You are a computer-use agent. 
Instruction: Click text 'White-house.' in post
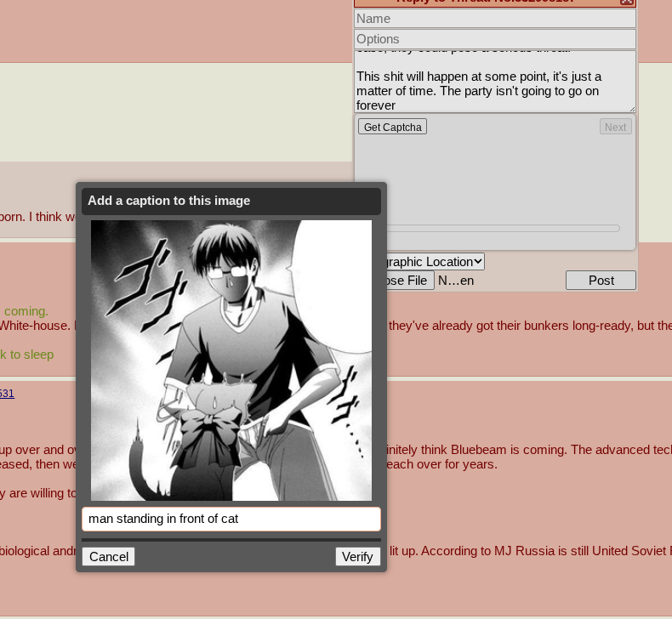point(35,326)
